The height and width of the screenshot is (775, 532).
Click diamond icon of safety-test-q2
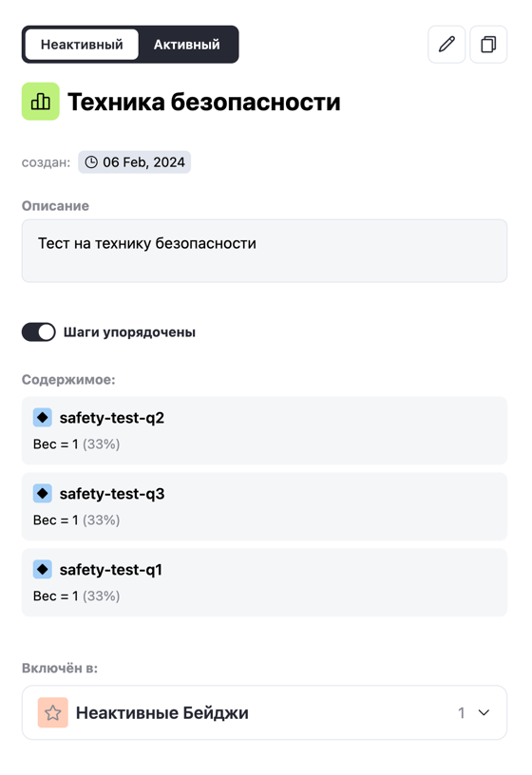click(x=43, y=418)
